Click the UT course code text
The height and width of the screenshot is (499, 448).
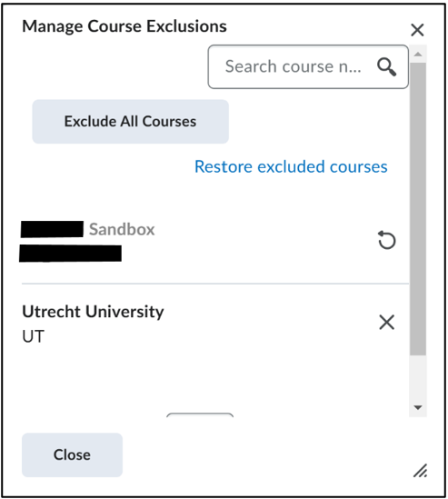[33, 336]
